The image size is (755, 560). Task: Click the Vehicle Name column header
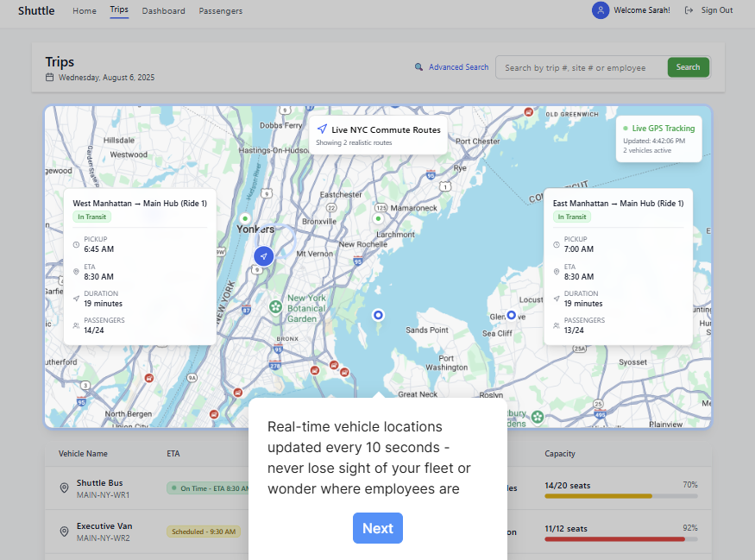(83, 454)
